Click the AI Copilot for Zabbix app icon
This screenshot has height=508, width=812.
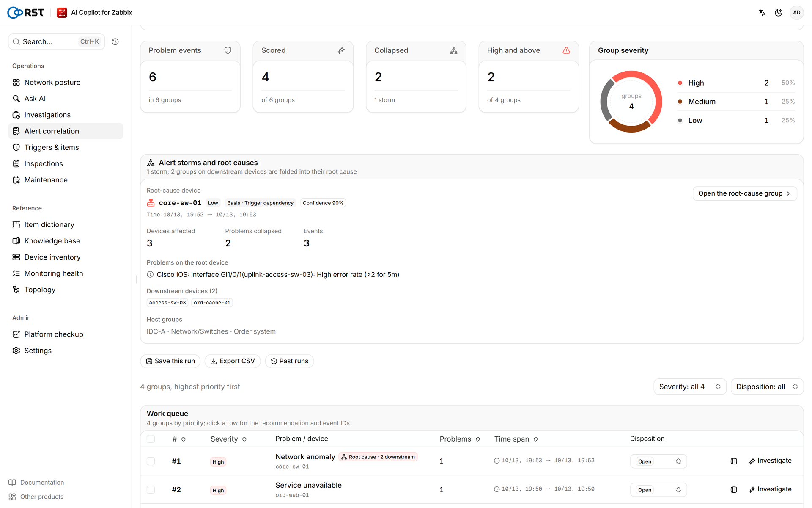[62, 13]
